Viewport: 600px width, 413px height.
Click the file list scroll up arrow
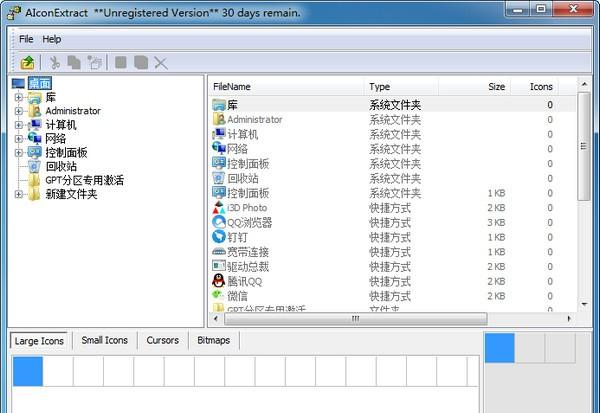click(x=584, y=84)
